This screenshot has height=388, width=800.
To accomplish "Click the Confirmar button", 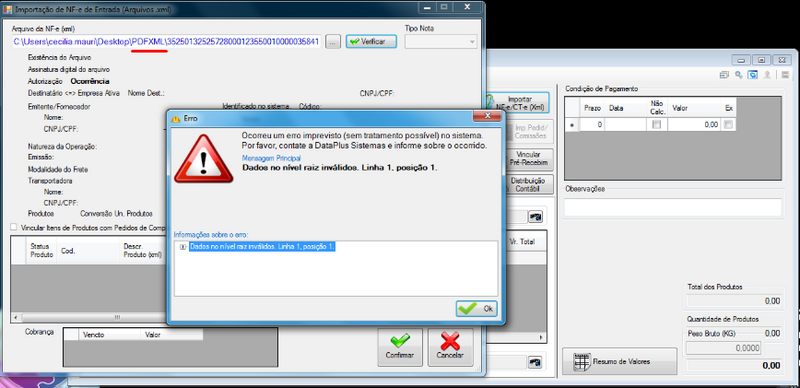I will click(399, 347).
